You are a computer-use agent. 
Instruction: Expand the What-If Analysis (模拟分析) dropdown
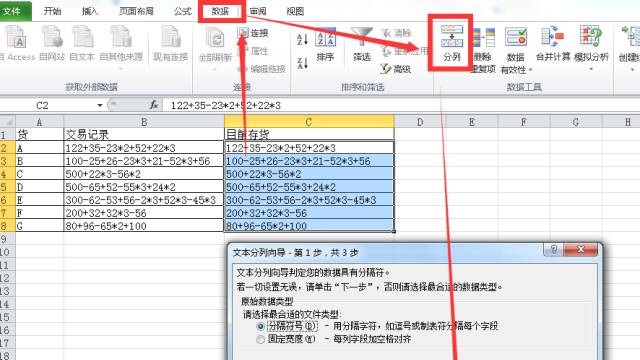click(591, 69)
